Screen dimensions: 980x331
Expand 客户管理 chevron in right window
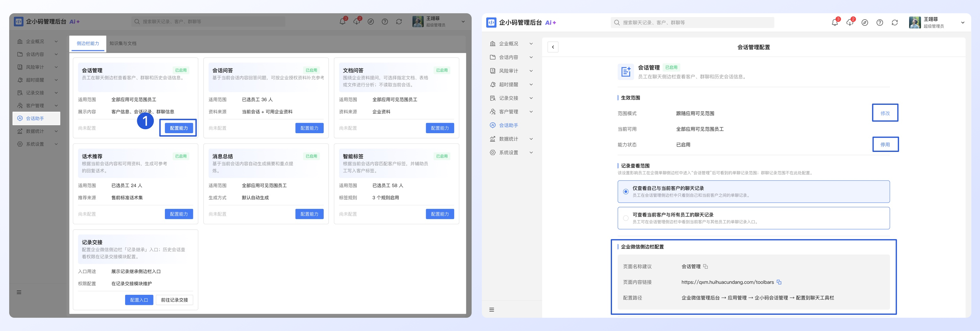531,112
